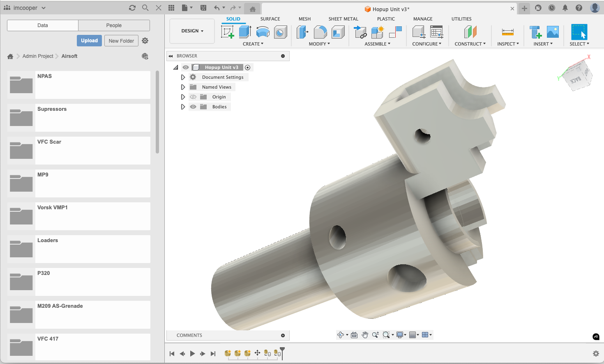Image resolution: width=604 pixels, height=364 pixels.
Task: Click the Insert Fastener icon
Action: tap(535, 32)
